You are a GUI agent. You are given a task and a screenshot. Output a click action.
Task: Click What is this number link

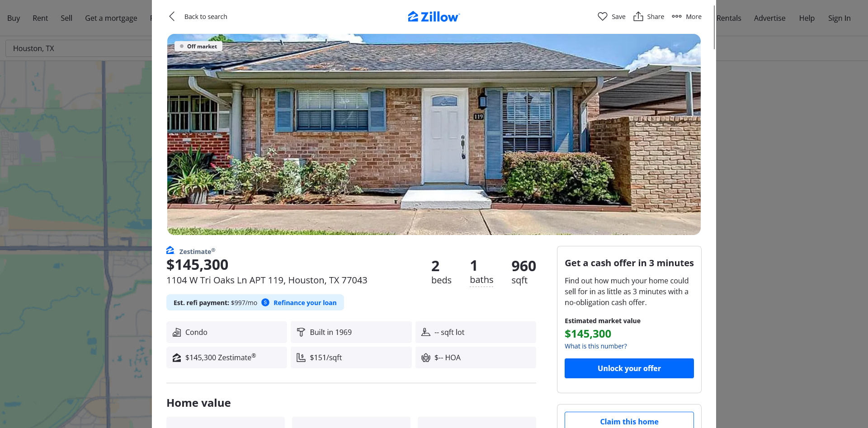[x=596, y=346]
